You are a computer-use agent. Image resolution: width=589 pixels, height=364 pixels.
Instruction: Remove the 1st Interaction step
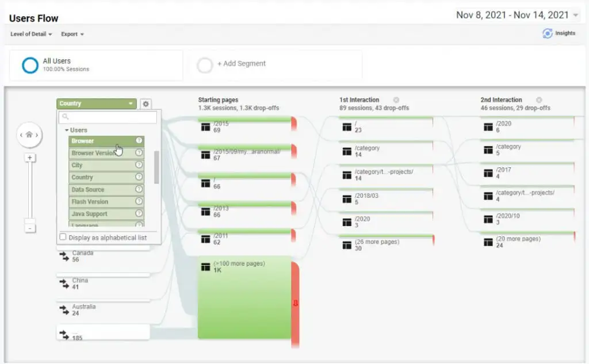396,100
